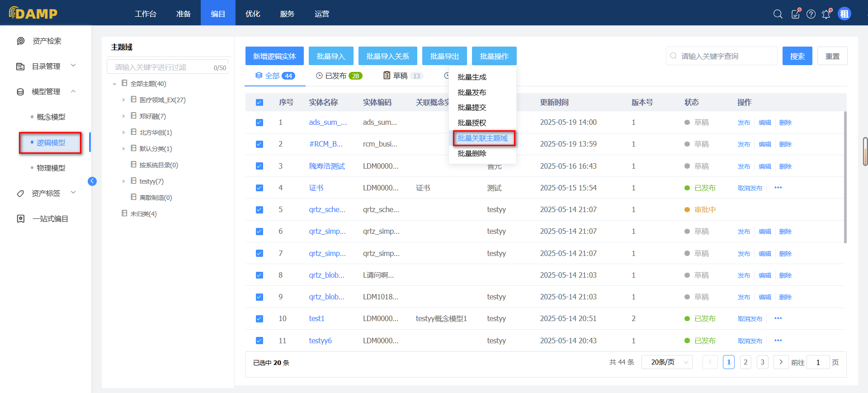Click the search magnifier icon in header
The image size is (868, 393).
pyautogui.click(x=778, y=14)
